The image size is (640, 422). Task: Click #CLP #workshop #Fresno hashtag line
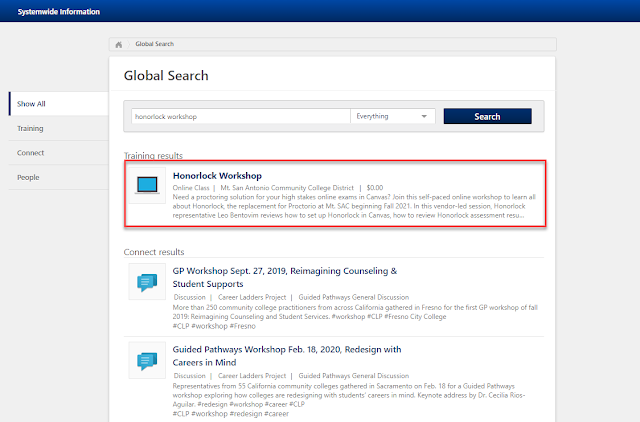pos(214,326)
